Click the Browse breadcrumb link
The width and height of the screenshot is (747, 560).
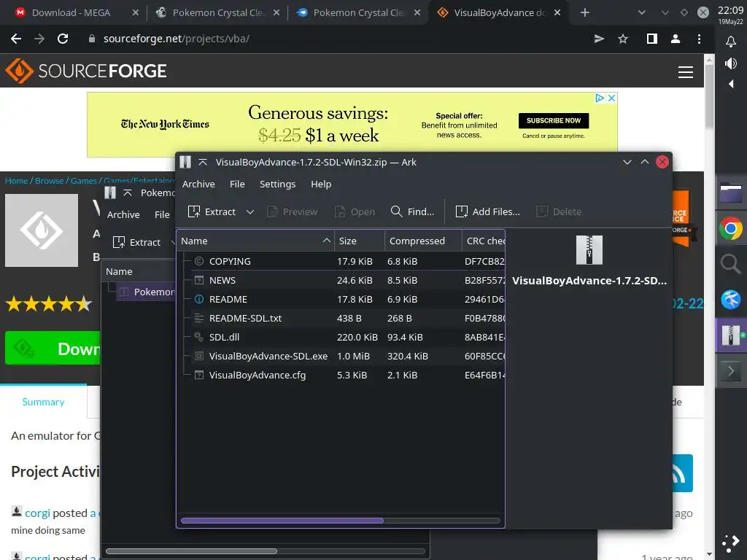pyautogui.click(x=49, y=181)
